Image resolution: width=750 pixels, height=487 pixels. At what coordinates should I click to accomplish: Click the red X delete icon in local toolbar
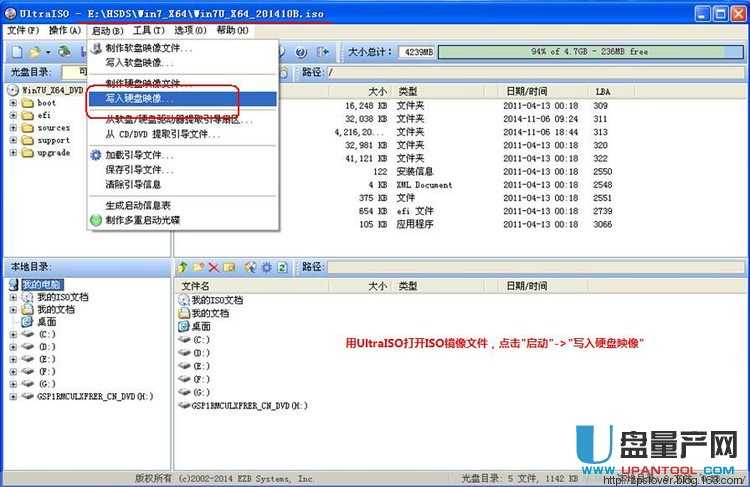click(x=213, y=268)
